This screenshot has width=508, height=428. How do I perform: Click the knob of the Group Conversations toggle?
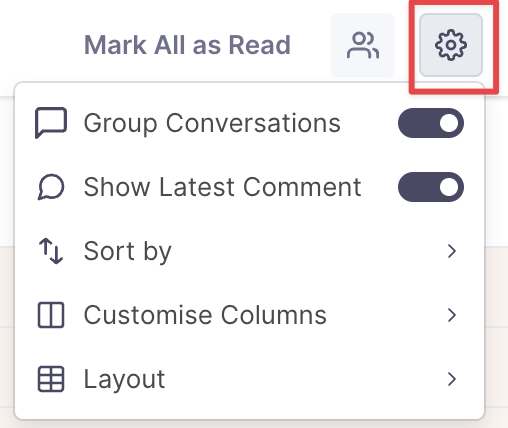click(449, 123)
